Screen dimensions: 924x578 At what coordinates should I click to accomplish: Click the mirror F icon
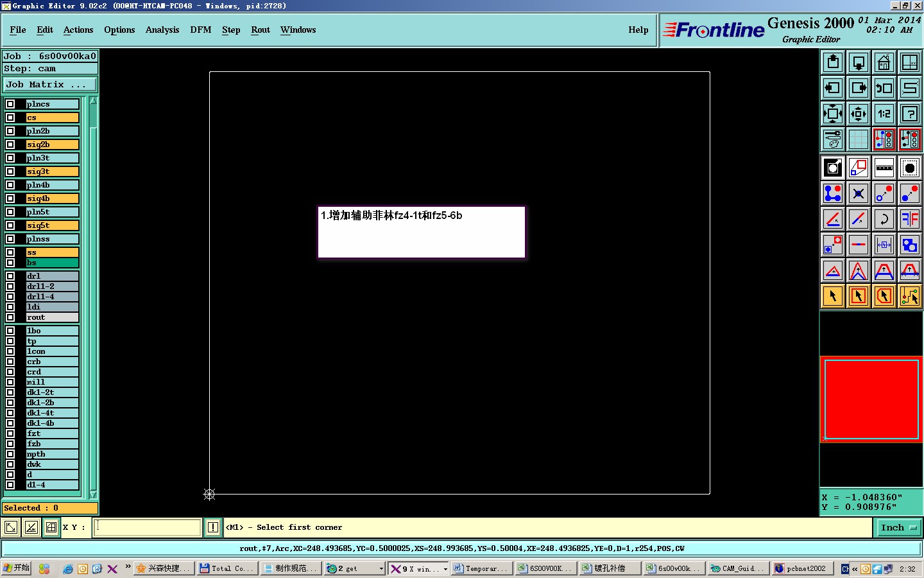[x=910, y=219]
